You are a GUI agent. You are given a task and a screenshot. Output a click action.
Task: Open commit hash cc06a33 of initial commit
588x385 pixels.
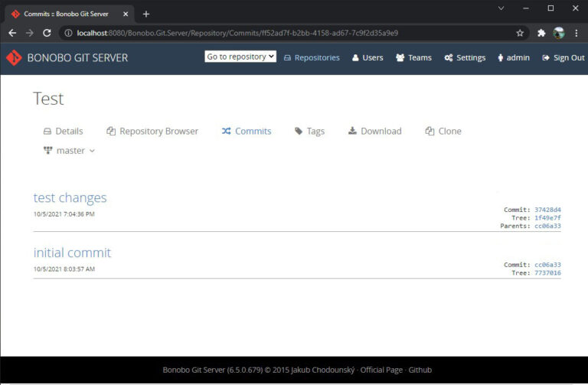click(547, 265)
